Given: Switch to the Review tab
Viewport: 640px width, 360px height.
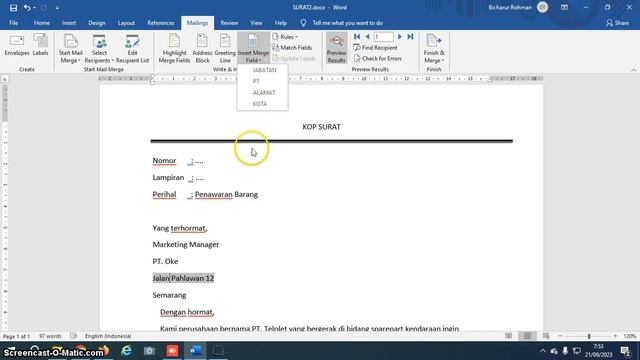Looking at the screenshot, I should (x=229, y=23).
